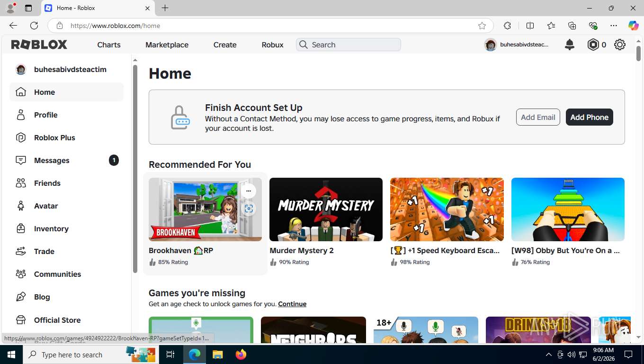The height and width of the screenshot is (364, 644).
Task: Open a new browser tab with plus
Action: (165, 8)
